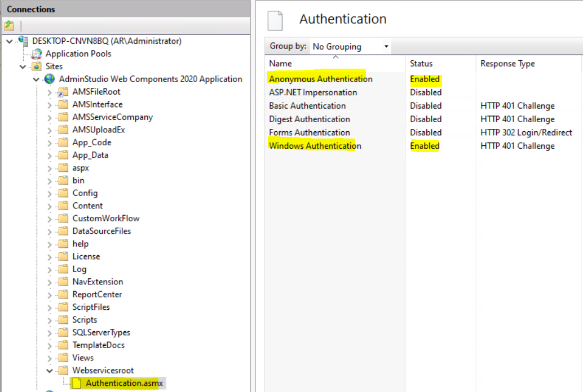Collapse the Webservicesroot folder
The image size is (583, 392).
[x=50, y=371]
